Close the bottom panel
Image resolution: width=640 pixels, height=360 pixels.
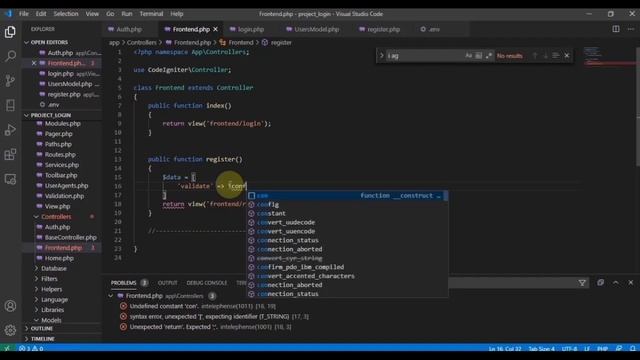coord(631,282)
